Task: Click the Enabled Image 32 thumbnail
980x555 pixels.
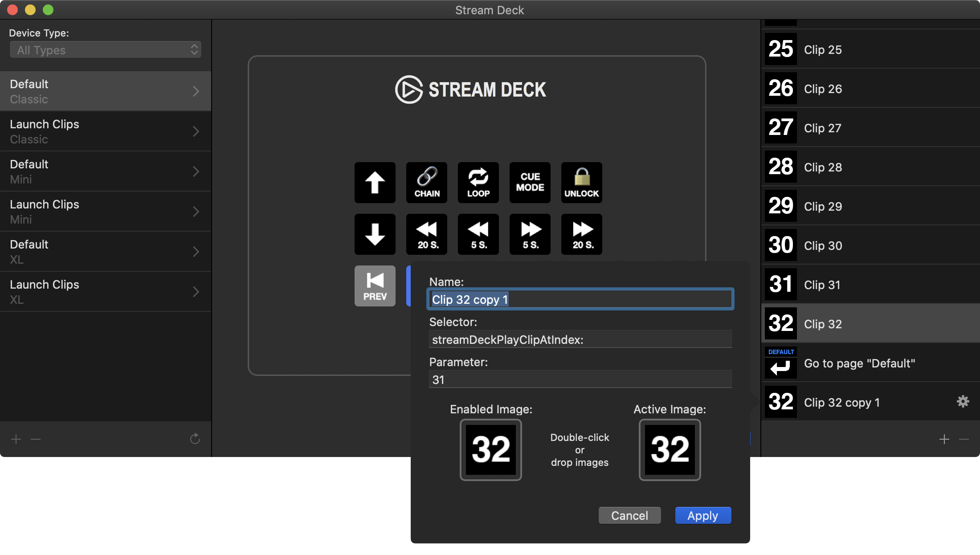Action: point(490,449)
